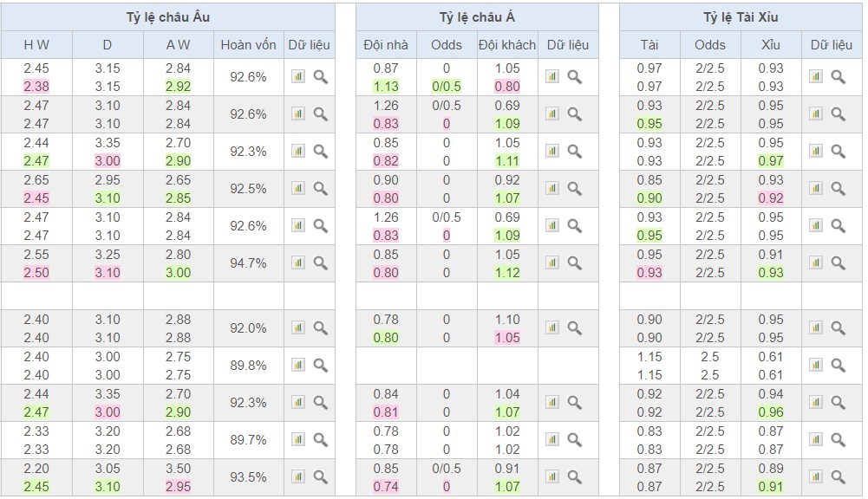The image size is (868, 499).
Task: Click magnifier in Asian row with 0.90 home, 0.92 away
Action: (575, 189)
